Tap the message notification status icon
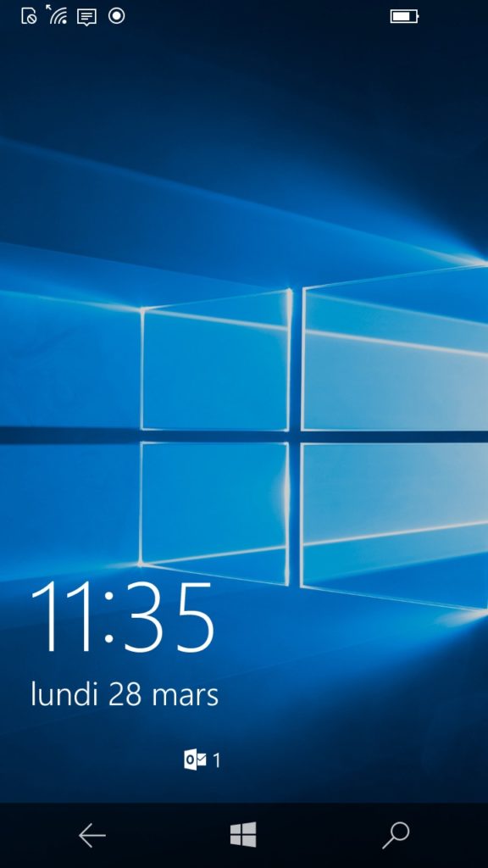 [x=86, y=17]
